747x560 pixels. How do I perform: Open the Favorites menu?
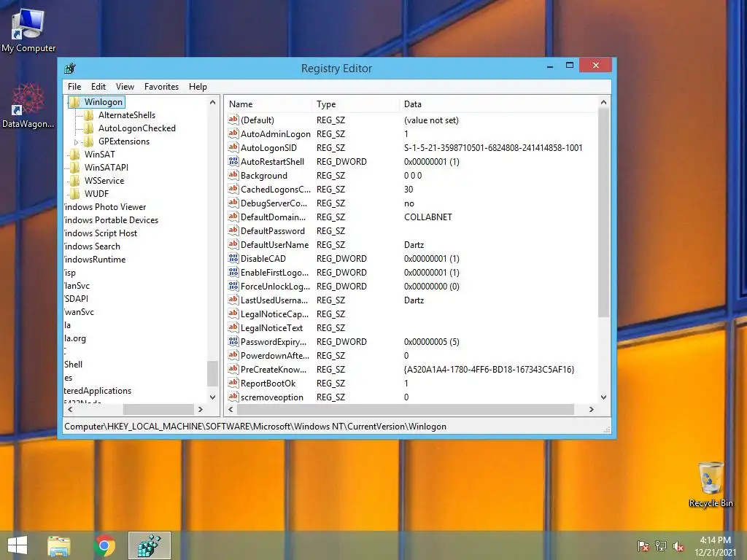point(161,87)
